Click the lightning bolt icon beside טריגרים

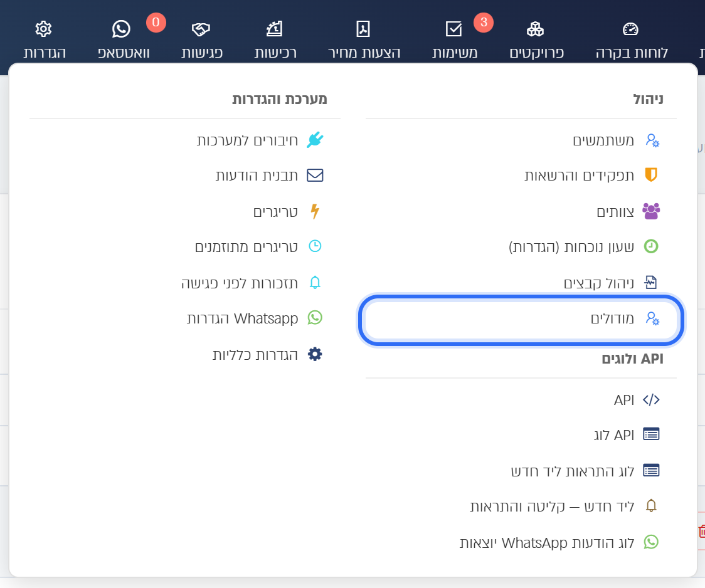315,211
